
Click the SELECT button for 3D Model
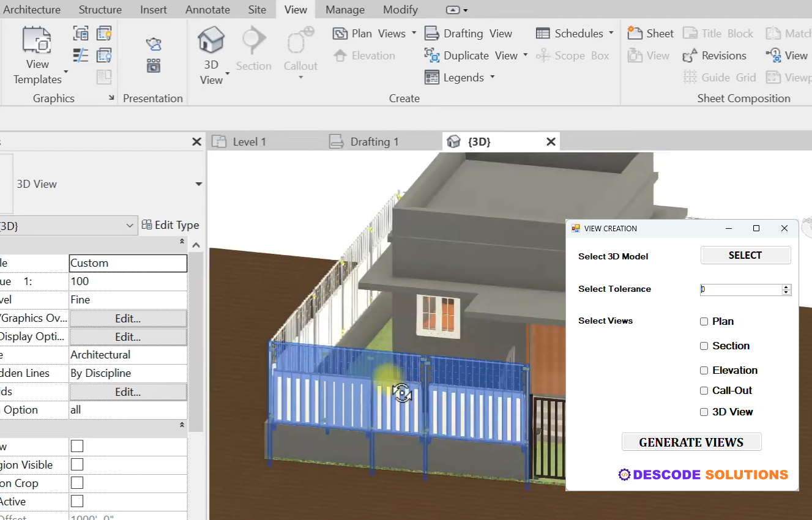(x=745, y=255)
